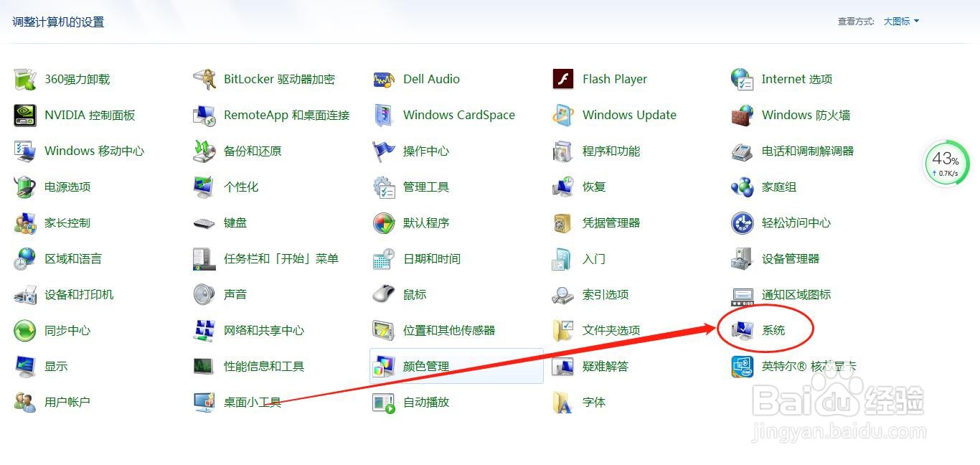The width and height of the screenshot is (980, 465).
Task: Open 个性化 icon
Action: point(204,187)
